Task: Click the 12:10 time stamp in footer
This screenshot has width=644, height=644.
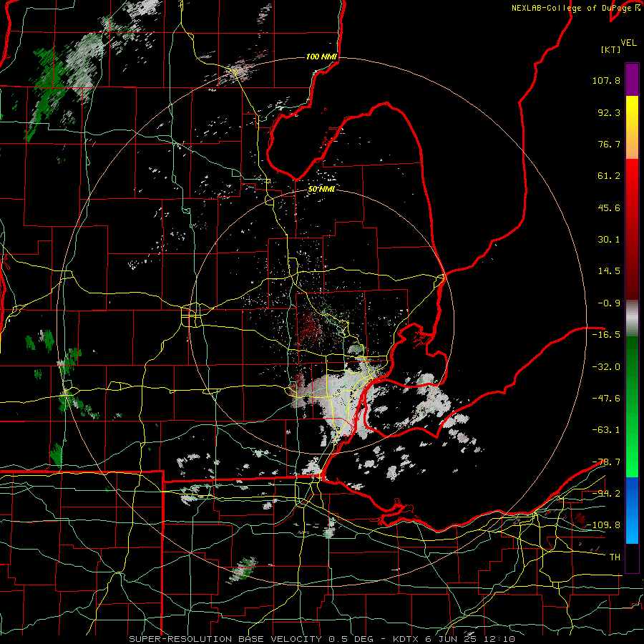Action: pos(499,639)
